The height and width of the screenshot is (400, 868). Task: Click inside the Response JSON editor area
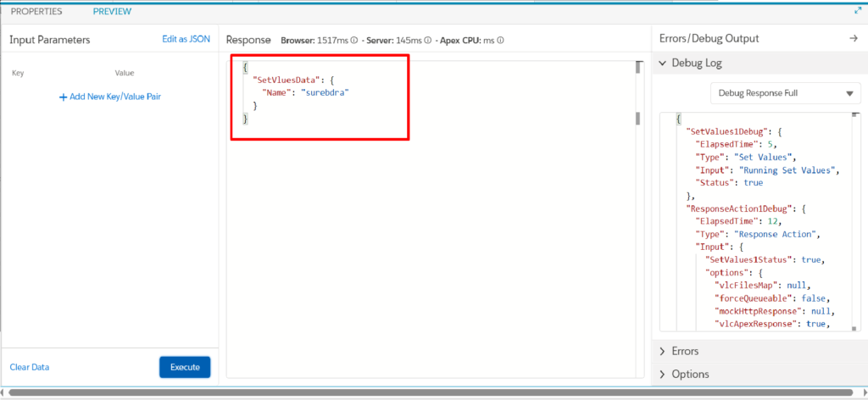431,219
